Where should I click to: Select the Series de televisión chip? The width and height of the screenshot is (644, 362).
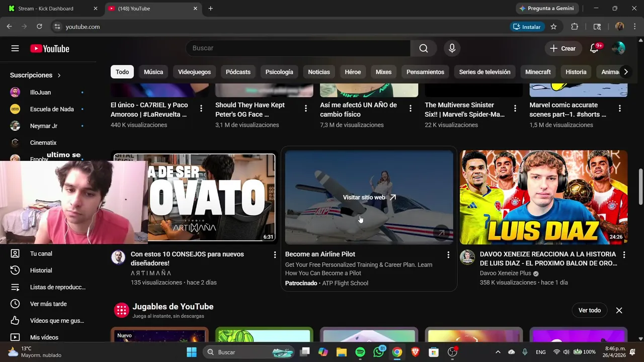tap(485, 72)
